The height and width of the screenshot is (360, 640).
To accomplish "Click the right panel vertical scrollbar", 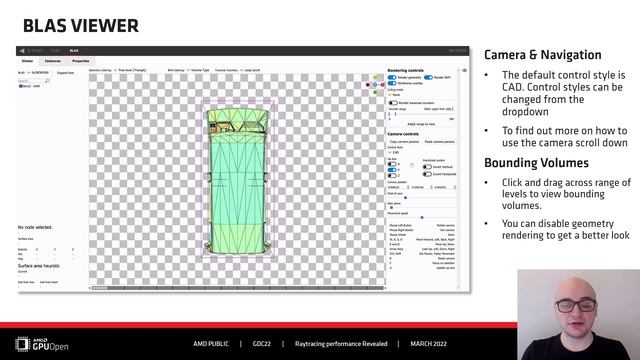I will point(458,180).
